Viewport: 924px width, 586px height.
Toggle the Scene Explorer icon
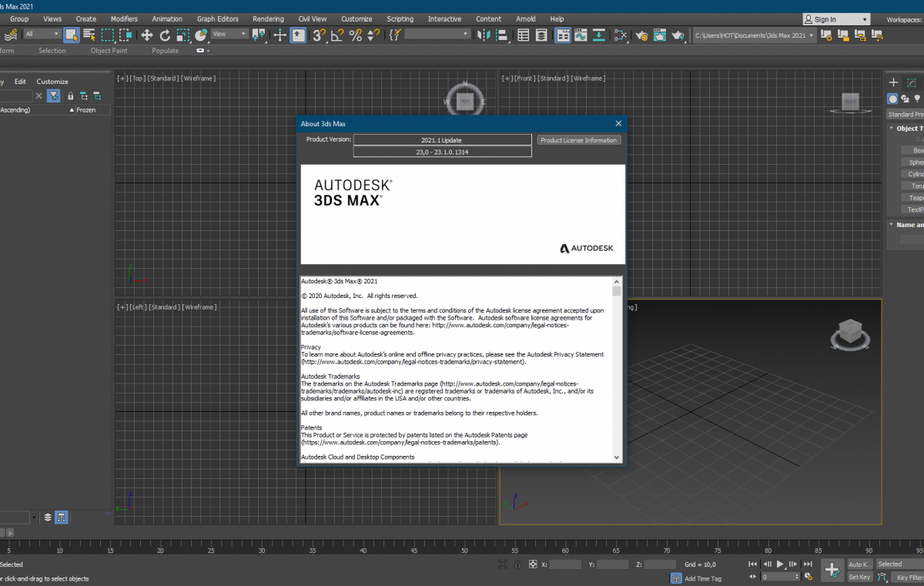[524, 35]
